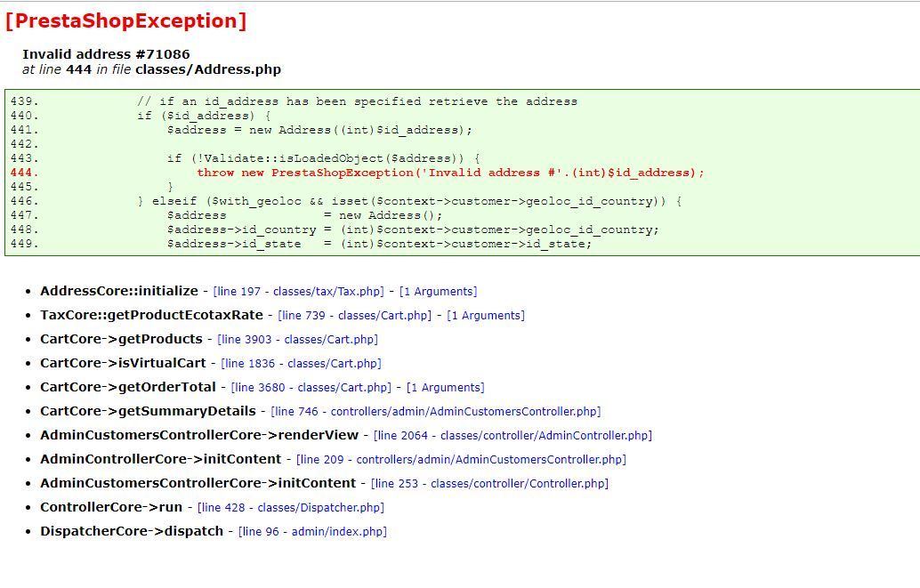Click CartCore->getProducts in the stack trace
The width and height of the screenshot is (920, 588).
point(122,340)
